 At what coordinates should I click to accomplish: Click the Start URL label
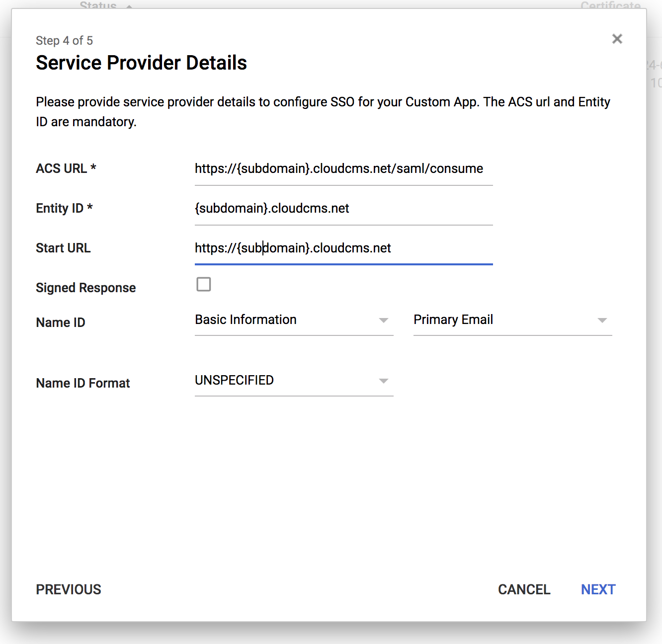(63, 248)
